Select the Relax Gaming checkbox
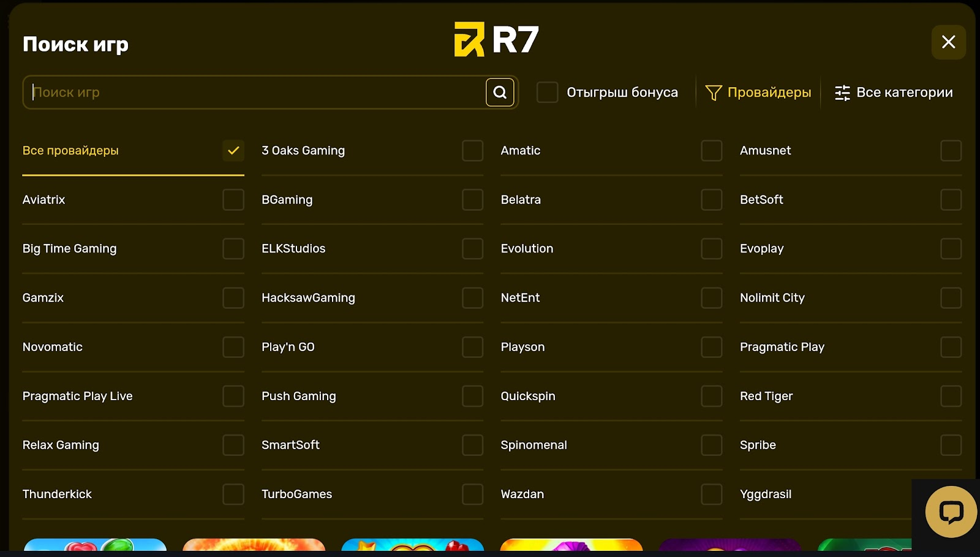The image size is (980, 557). [233, 445]
